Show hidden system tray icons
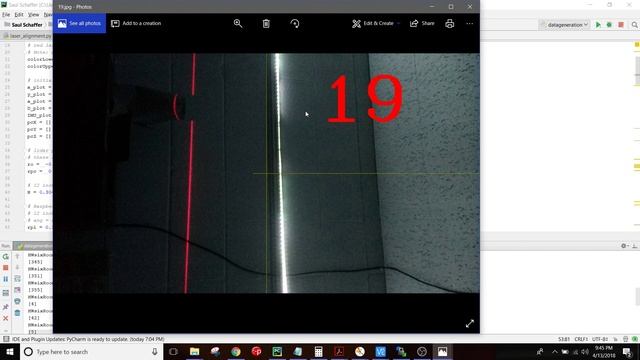This screenshot has height=360, width=640. 555,352
